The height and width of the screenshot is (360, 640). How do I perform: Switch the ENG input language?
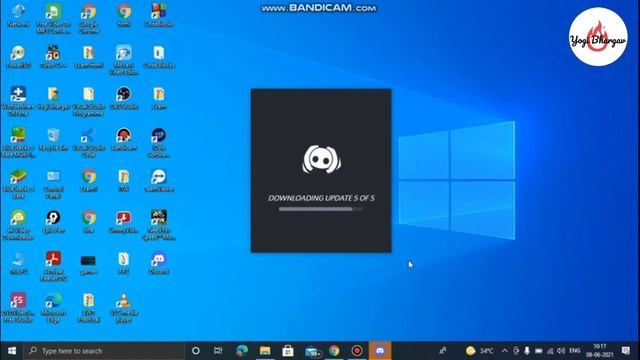point(575,351)
